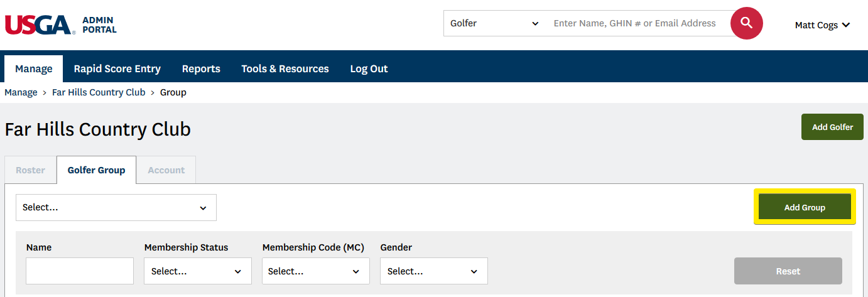
Task: Switch to the Account tab
Action: (x=166, y=170)
